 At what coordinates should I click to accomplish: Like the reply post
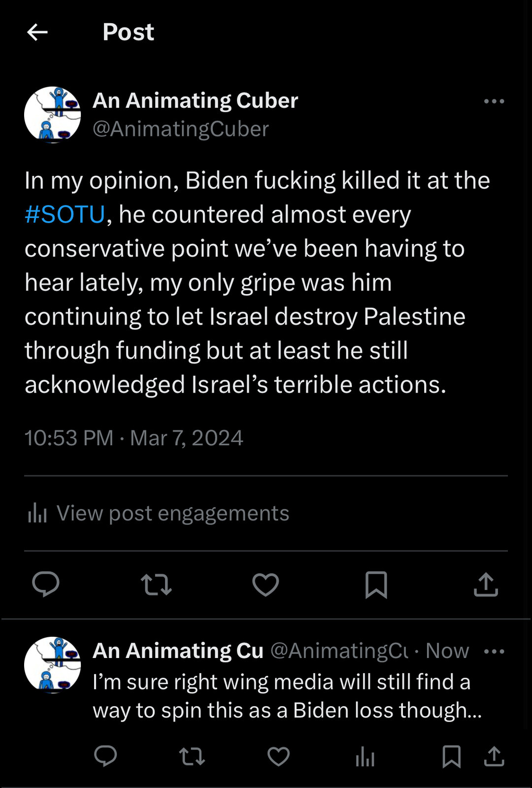(278, 756)
